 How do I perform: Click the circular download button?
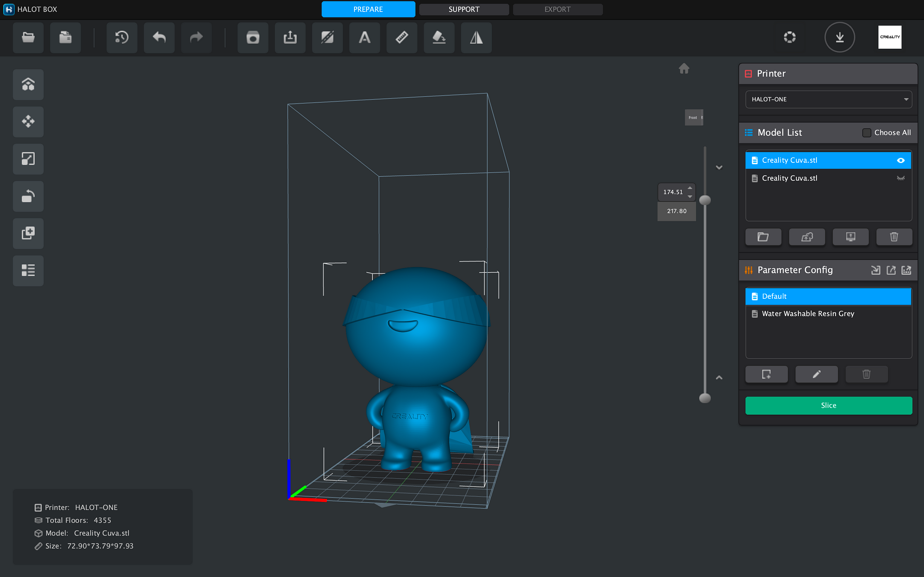coord(839,38)
